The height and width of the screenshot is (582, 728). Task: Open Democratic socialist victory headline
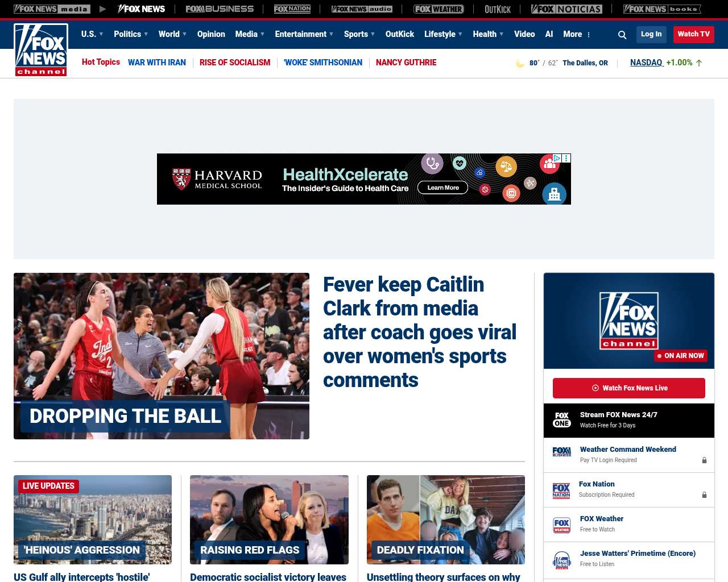point(268,577)
